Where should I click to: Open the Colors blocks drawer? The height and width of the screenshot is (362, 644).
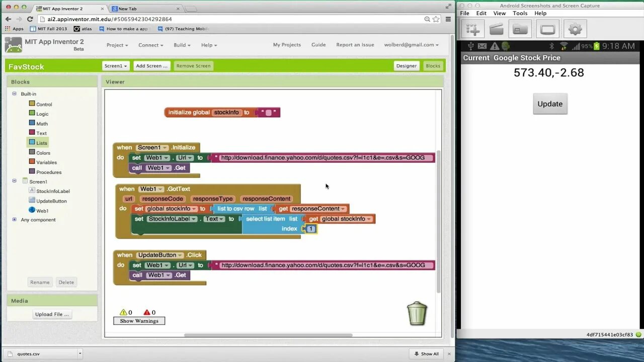(x=39, y=152)
